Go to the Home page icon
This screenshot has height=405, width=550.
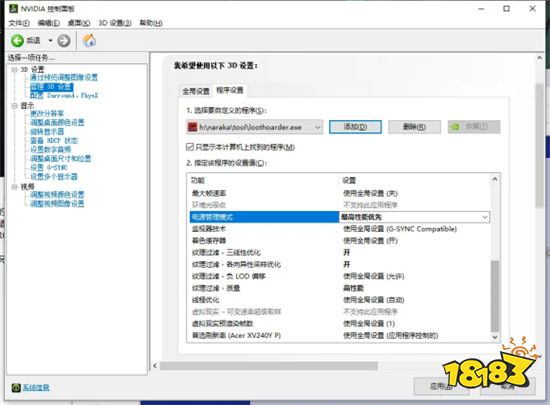point(89,41)
